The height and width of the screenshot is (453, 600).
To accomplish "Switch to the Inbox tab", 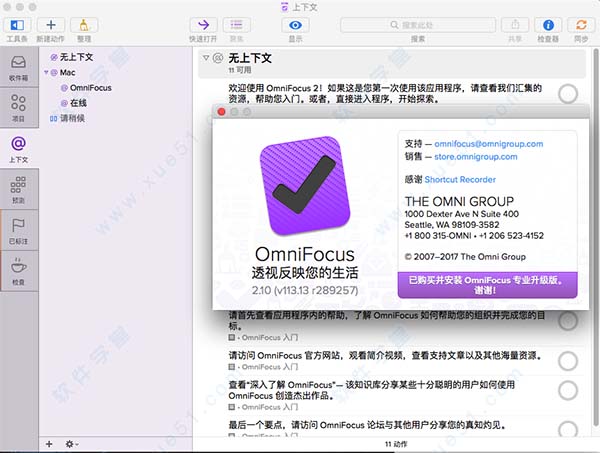I will coord(19,68).
